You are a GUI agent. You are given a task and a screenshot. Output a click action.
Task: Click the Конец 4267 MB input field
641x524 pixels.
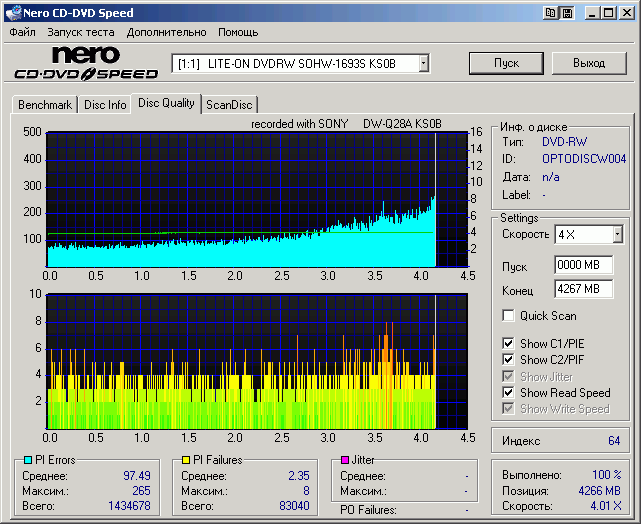tap(583, 289)
